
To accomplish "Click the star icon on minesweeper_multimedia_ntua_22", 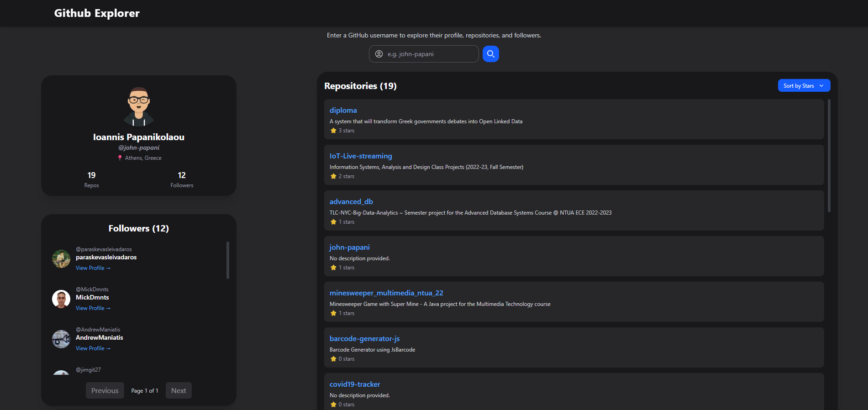I will [x=333, y=313].
